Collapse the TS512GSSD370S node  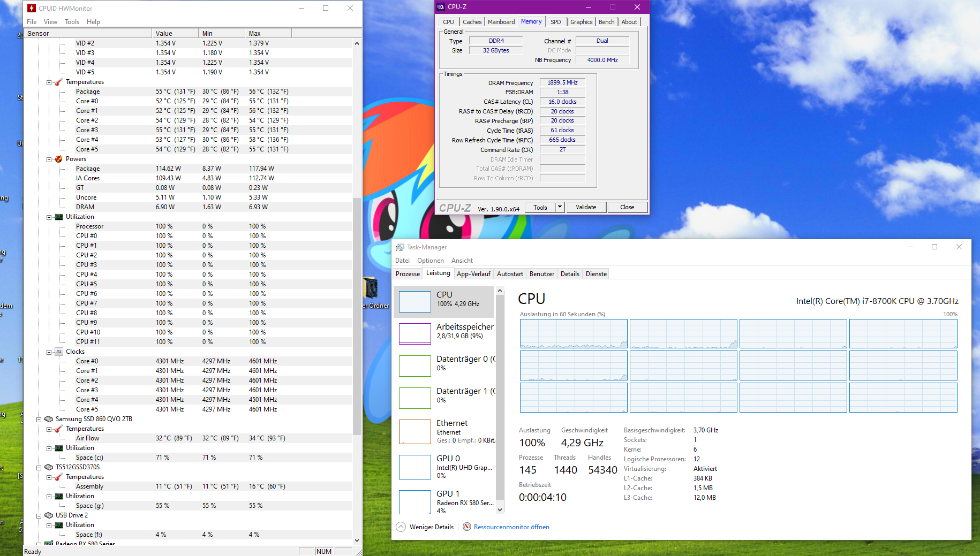[x=39, y=468]
